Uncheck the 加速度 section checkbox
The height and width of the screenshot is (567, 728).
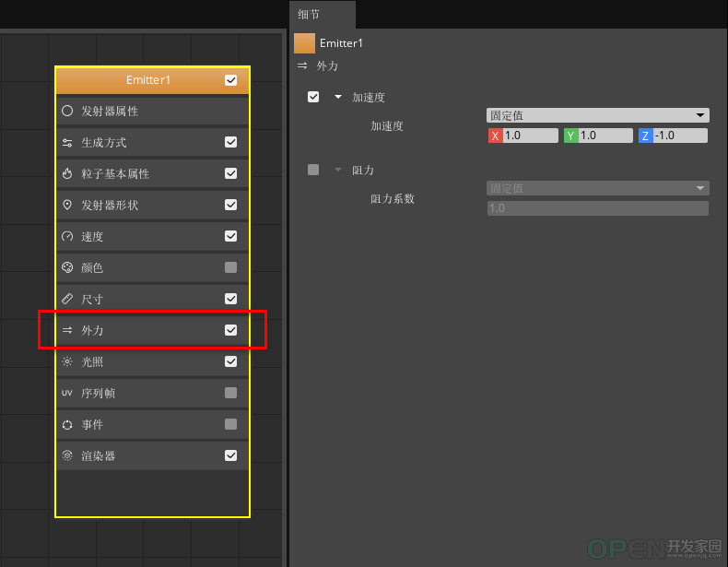click(313, 97)
